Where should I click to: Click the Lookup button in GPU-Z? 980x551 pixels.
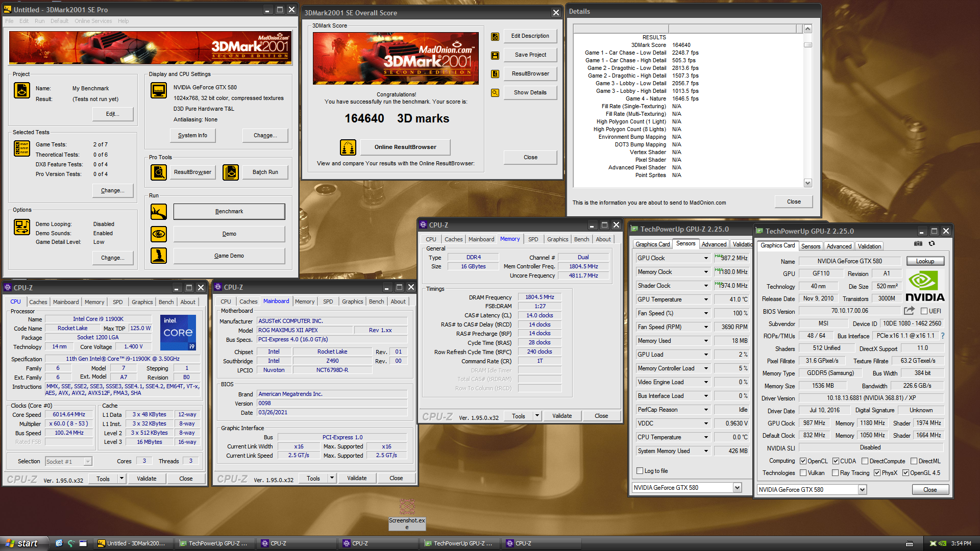925,261
